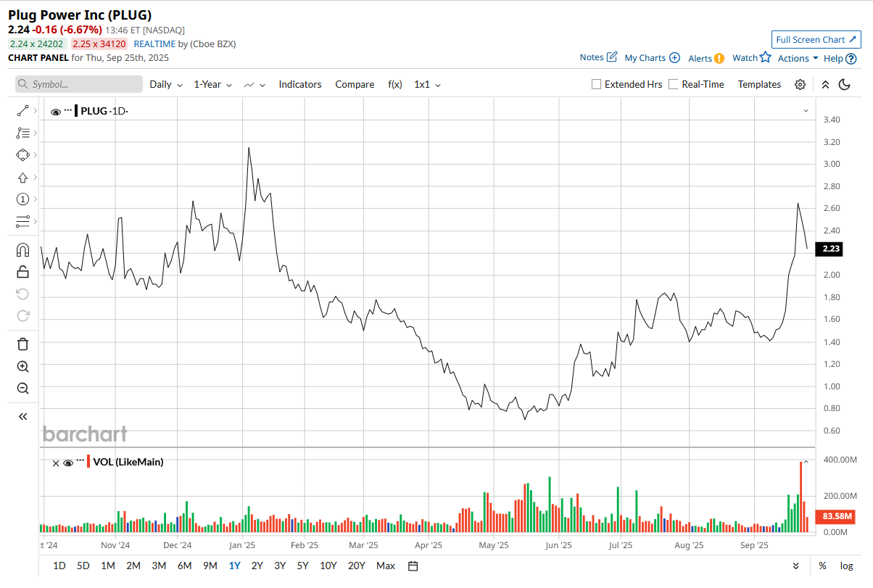
Task: Click the Alerts warning icon
Action: pos(719,58)
